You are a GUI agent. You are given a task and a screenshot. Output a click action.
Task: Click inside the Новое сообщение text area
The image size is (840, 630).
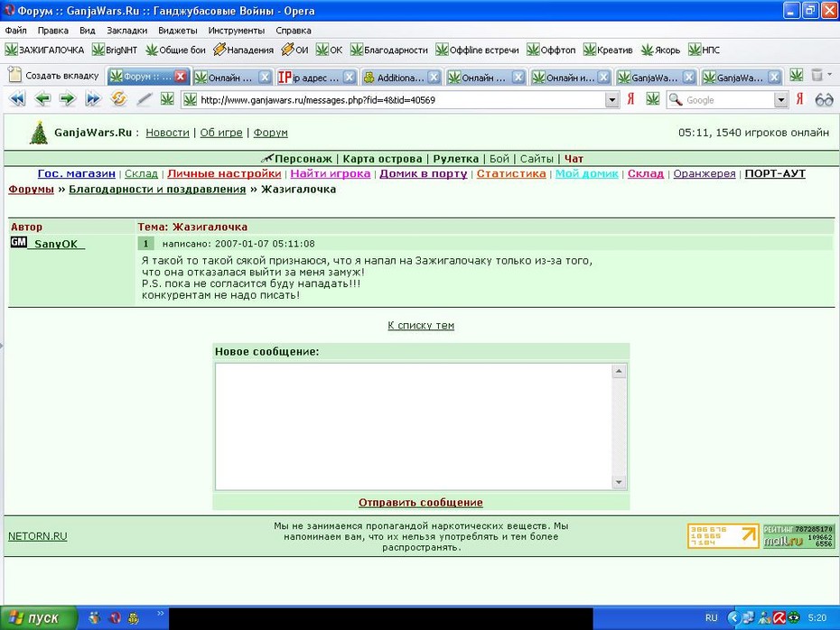click(x=414, y=427)
